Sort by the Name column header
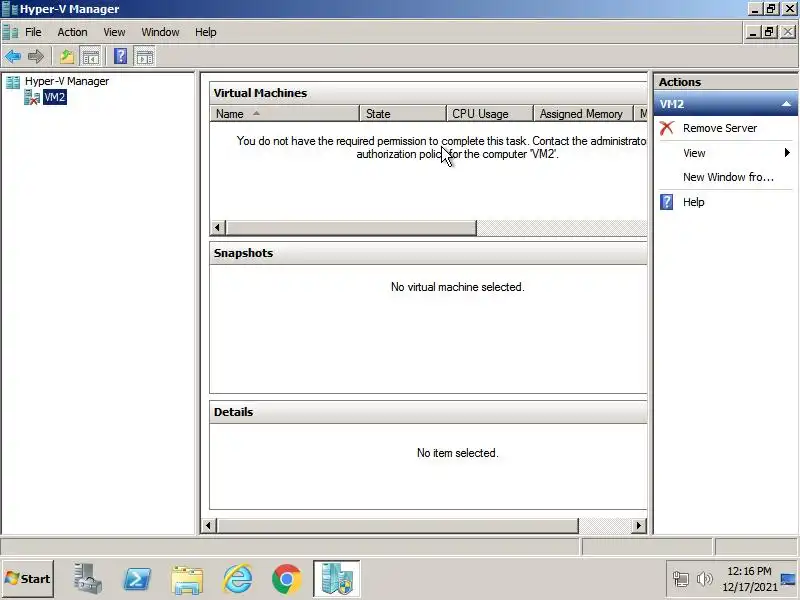The width and height of the screenshot is (800, 600). pos(285,114)
